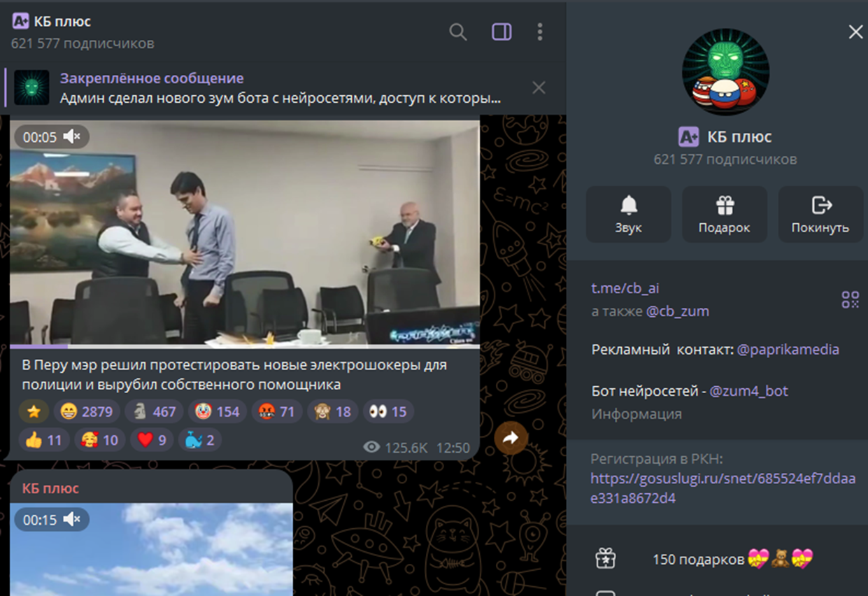The image size is (868, 596).
Task: Click Подарок gift button
Action: [x=724, y=214]
